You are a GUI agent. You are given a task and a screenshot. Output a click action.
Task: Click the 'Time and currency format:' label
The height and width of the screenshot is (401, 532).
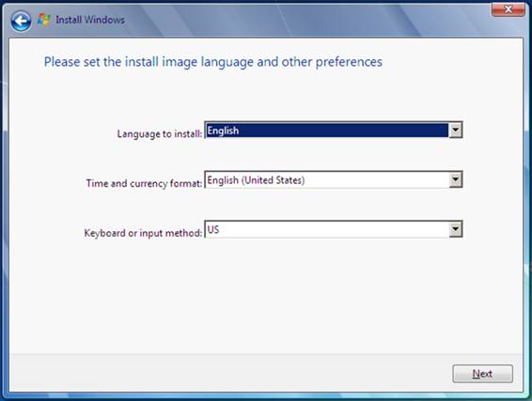pyautogui.click(x=144, y=183)
